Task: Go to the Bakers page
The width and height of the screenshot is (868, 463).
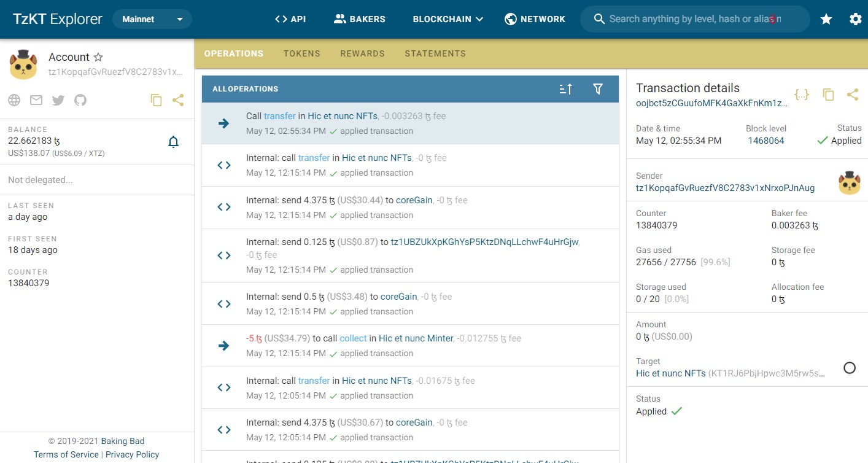Action: [360, 19]
